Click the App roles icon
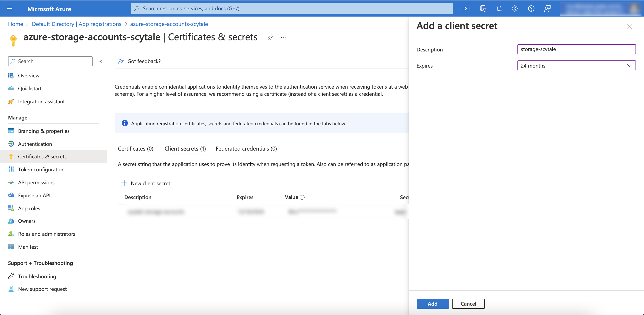The height and width of the screenshot is (315, 644). pos(11,208)
